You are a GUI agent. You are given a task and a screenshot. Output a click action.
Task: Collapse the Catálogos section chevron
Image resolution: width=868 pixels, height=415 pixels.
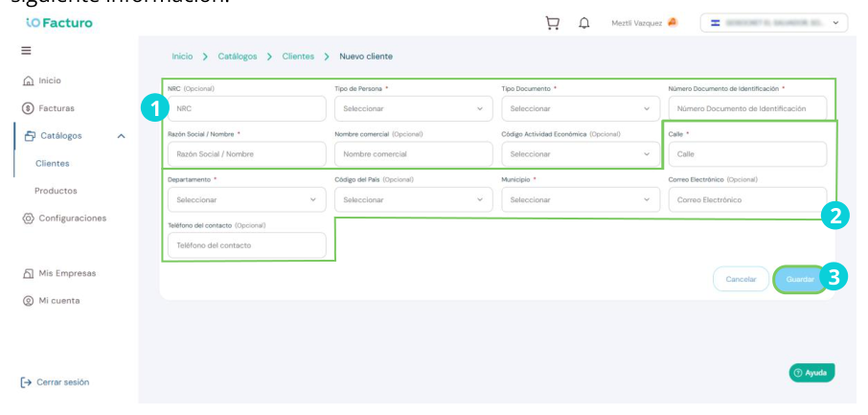122,136
